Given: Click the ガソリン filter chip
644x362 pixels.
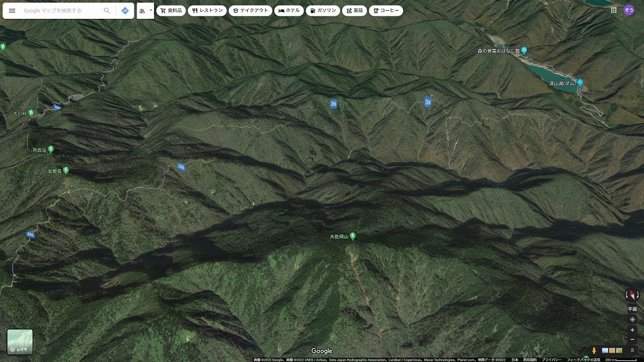Looking at the screenshot, I should coord(323,11).
